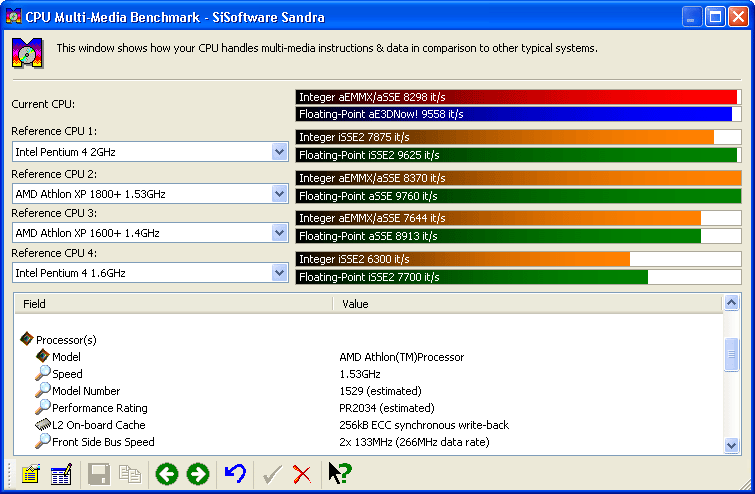Select the Front Side Bus Speed label

[x=104, y=442]
